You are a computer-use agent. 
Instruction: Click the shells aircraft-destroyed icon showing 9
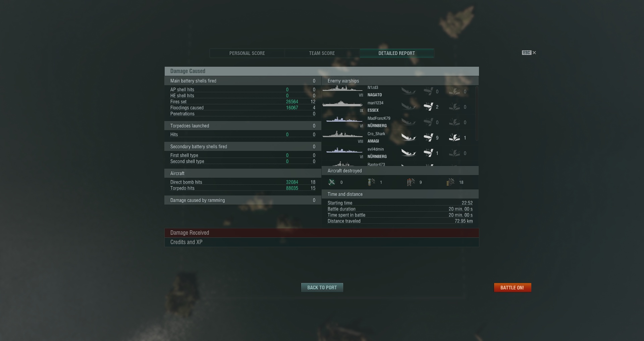pos(411,182)
